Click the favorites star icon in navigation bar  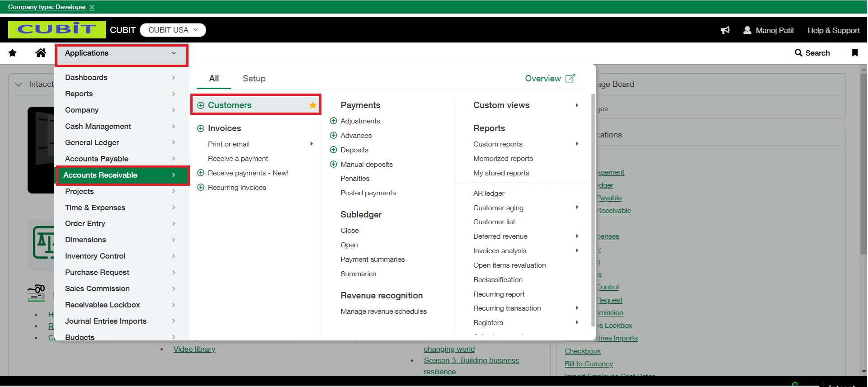click(x=13, y=53)
